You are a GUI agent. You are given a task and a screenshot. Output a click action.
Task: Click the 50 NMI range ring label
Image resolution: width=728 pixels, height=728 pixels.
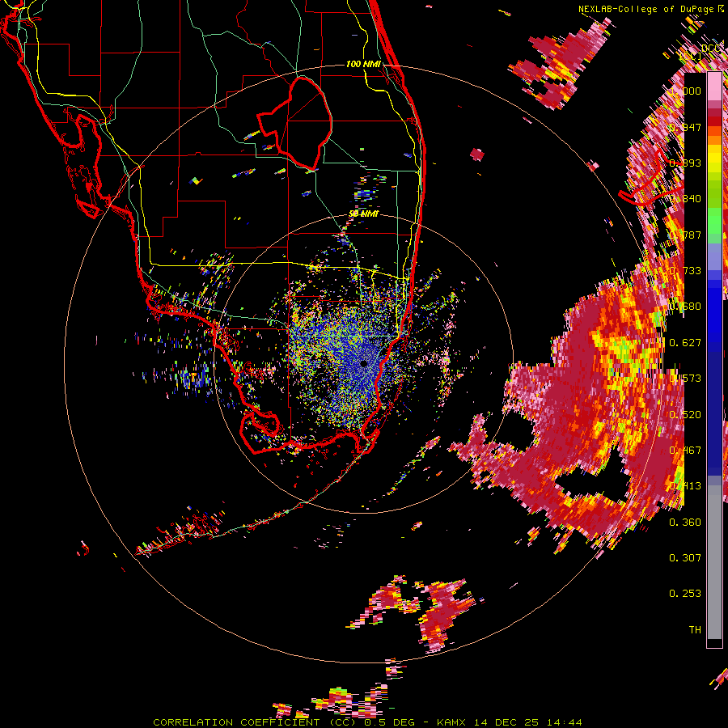click(x=363, y=214)
